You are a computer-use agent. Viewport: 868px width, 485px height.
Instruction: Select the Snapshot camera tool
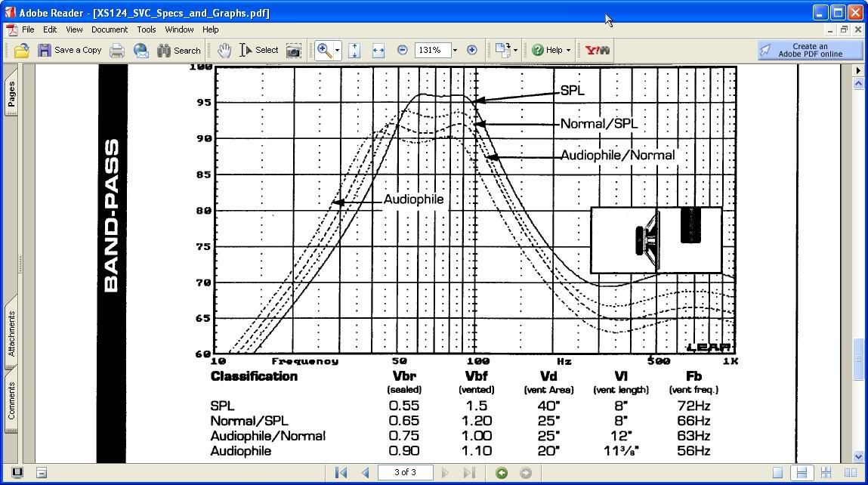coord(294,50)
